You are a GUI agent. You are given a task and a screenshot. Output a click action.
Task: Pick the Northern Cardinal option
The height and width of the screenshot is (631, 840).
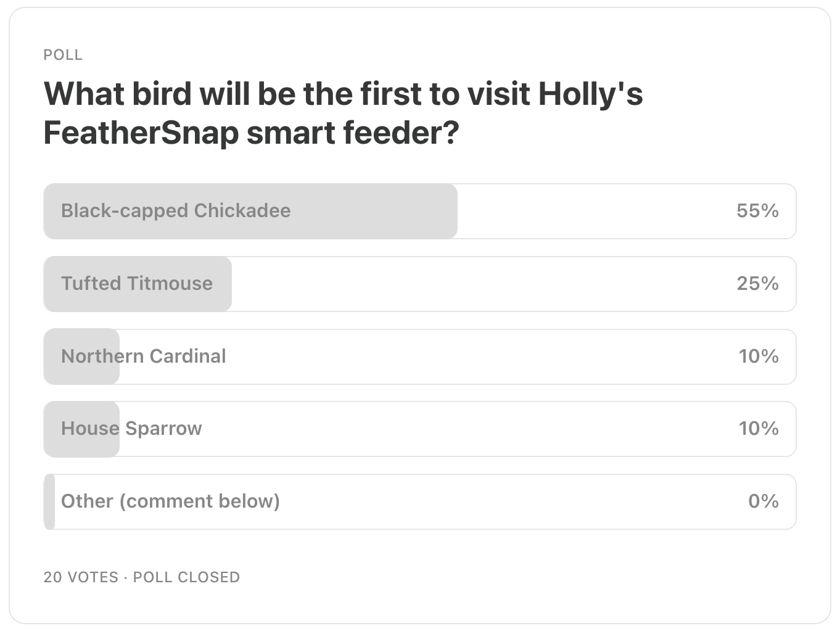click(x=419, y=357)
